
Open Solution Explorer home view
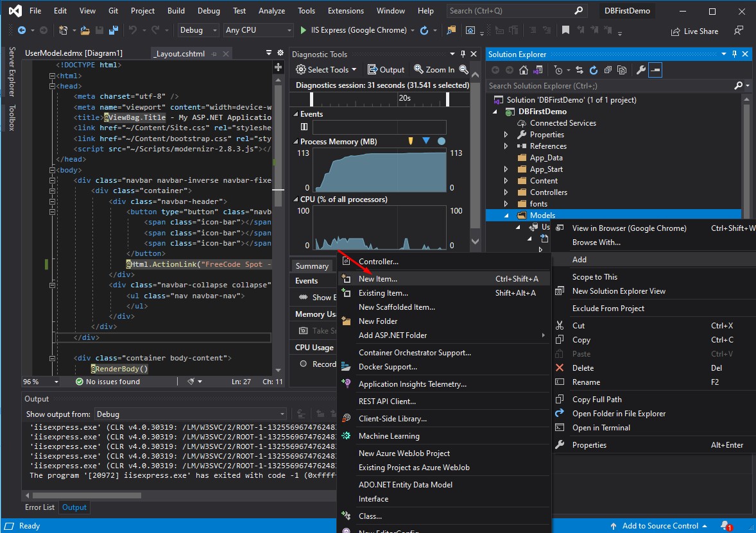click(x=524, y=70)
